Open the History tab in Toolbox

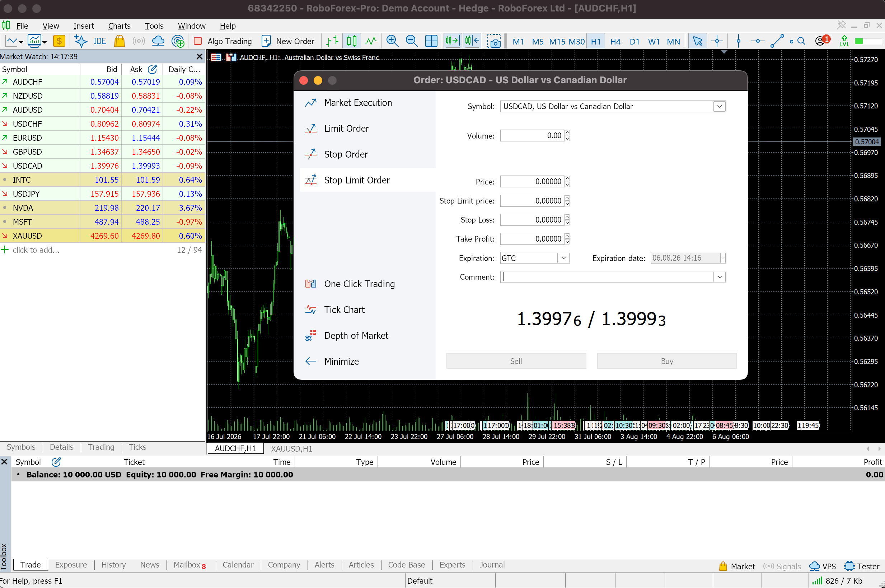[x=113, y=565]
